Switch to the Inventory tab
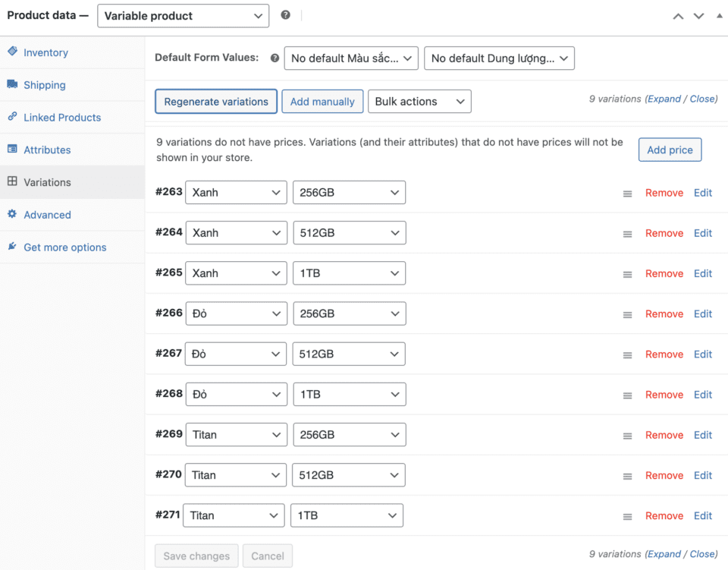The height and width of the screenshot is (570, 728). (x=72, y=52)
